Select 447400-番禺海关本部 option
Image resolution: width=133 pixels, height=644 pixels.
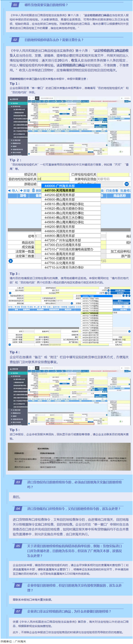click(x=71, y=254)
